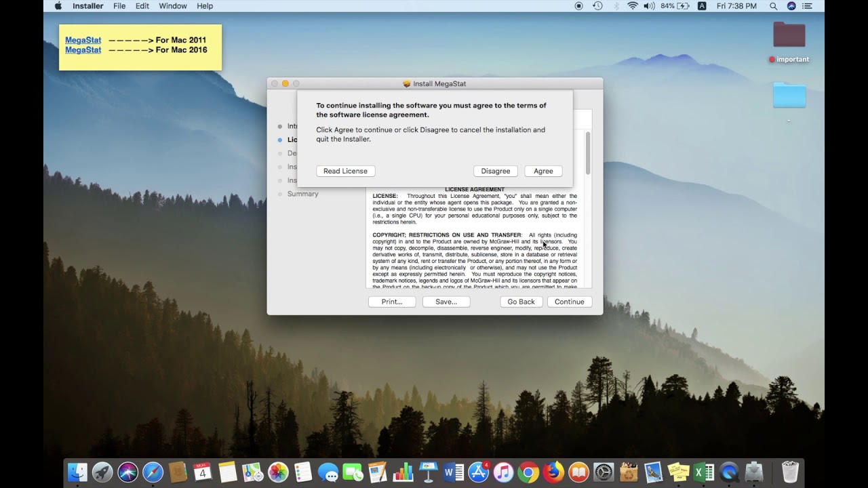Open iTunes music icon in dock
868x488 pixels.
(x=503, y=472)
